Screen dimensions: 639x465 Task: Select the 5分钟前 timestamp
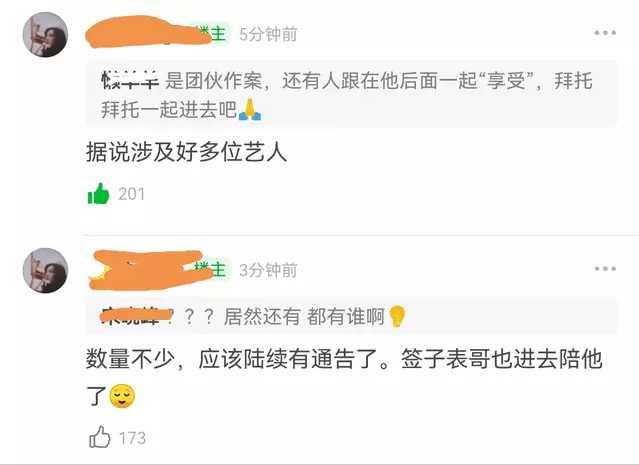pyautogui.click(x=268, y=34)
